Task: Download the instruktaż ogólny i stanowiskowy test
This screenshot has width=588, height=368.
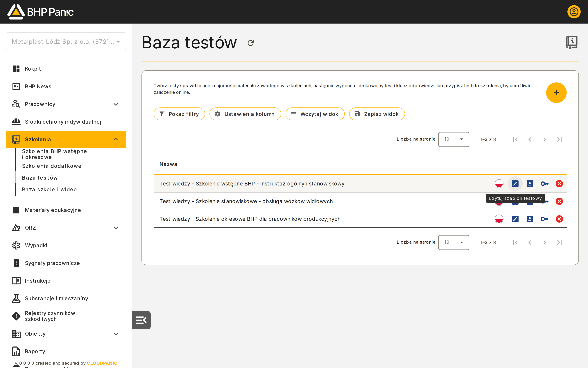Action: coord(530,183)
